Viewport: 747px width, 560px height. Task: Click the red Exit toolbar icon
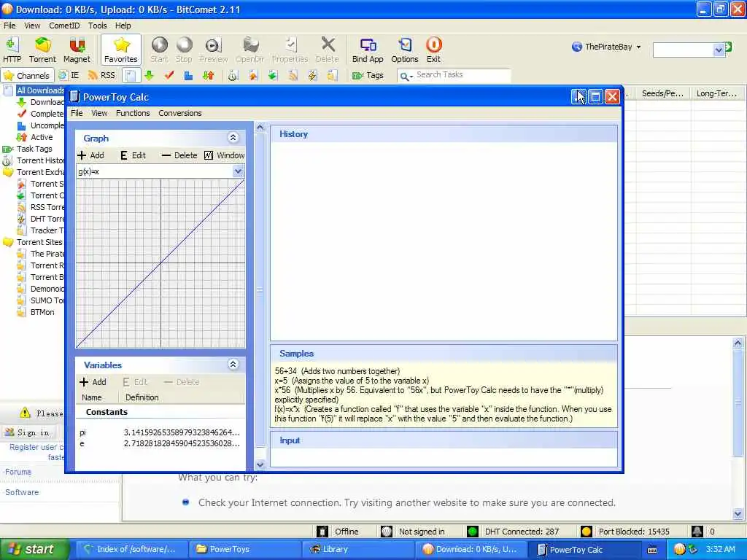point(433,50)
